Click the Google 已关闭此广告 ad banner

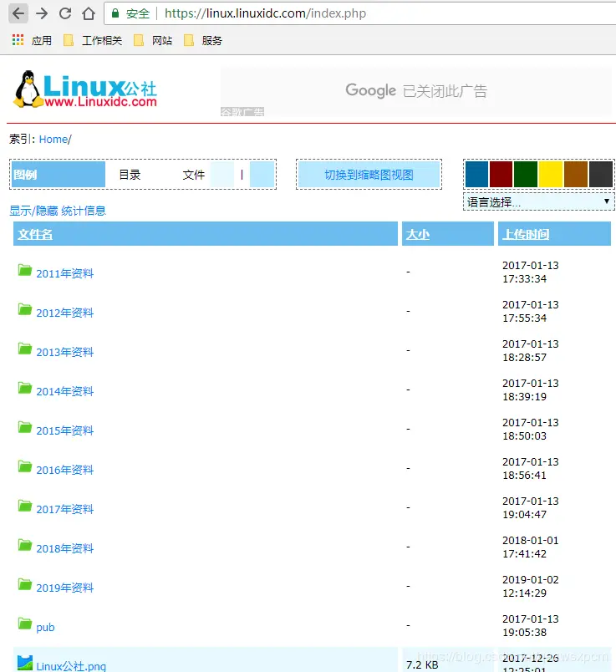(416, 91)
